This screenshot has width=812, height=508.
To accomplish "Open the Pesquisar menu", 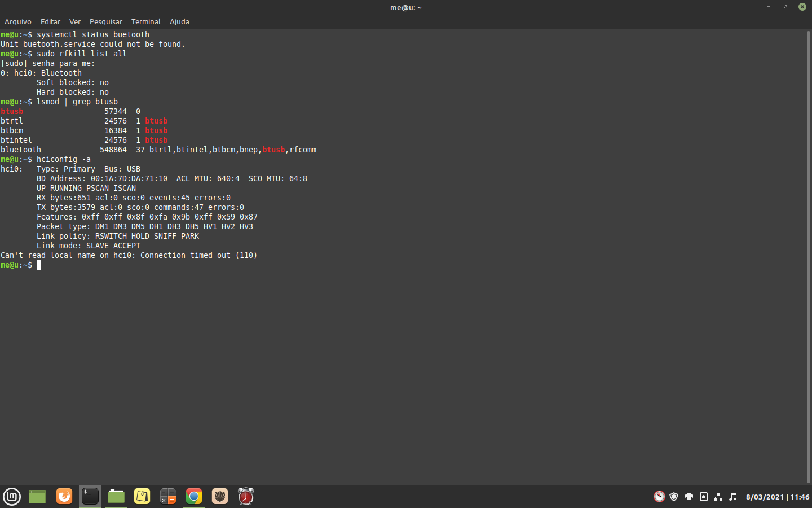I will [106, 21].
